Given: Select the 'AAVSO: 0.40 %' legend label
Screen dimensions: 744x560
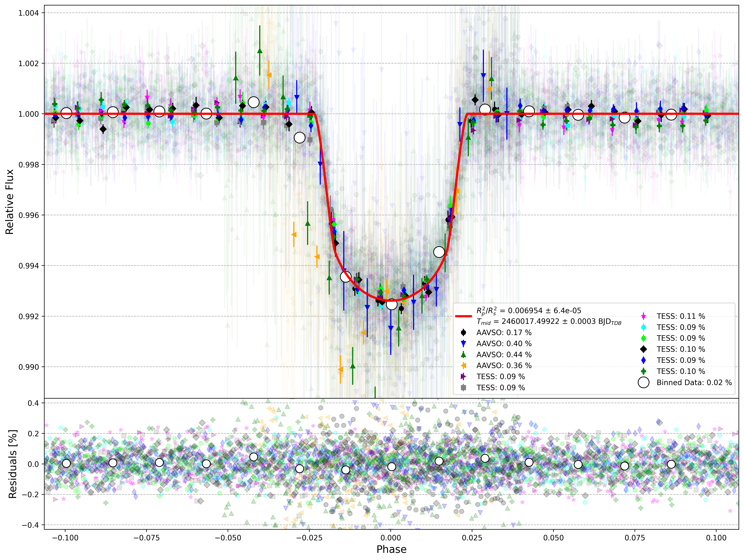Looking at the screenshot, I should (x=504, y=344).
